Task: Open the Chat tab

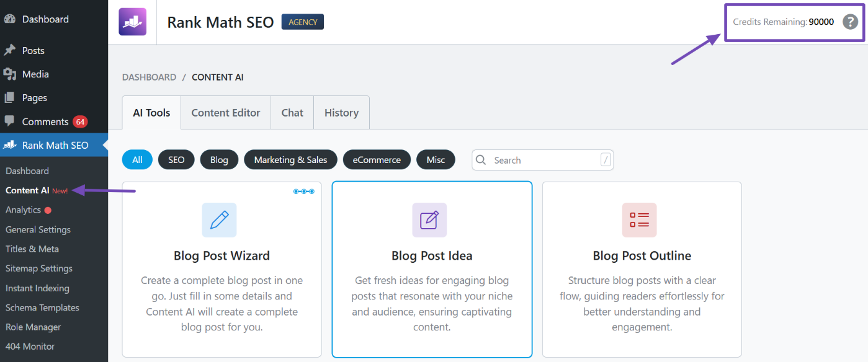Action: [292, 113]
